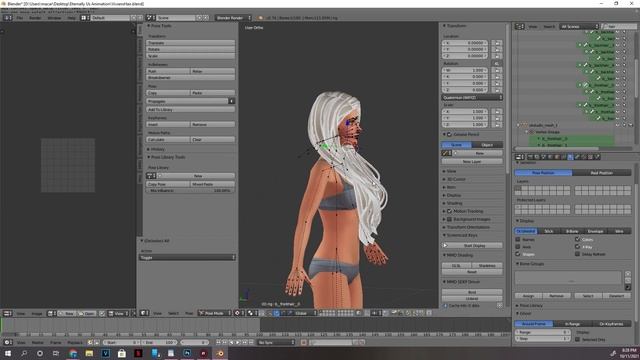The width and height of the screenshot is (640, 360).
Task: Click the Assign bone group button
Action: tap(528, 296)
